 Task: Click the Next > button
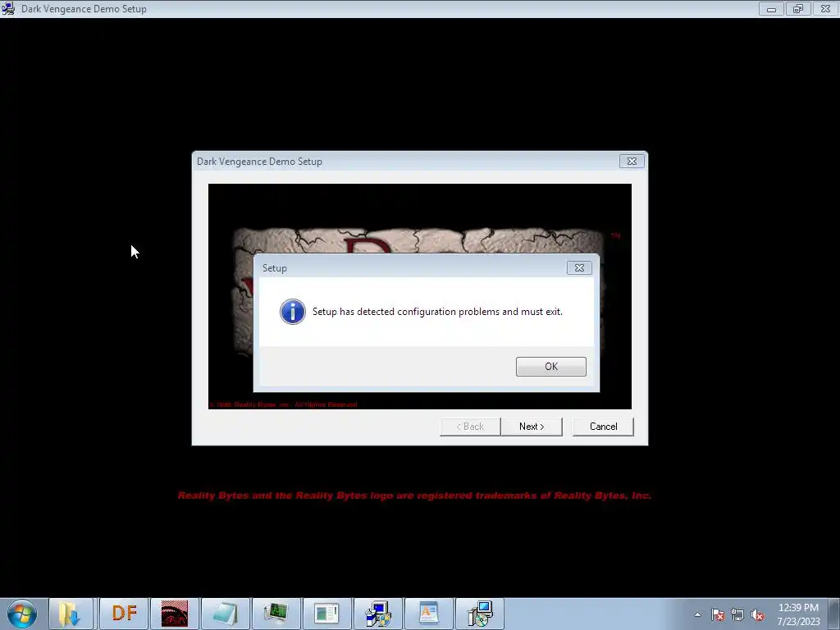[x=532, y=427]
